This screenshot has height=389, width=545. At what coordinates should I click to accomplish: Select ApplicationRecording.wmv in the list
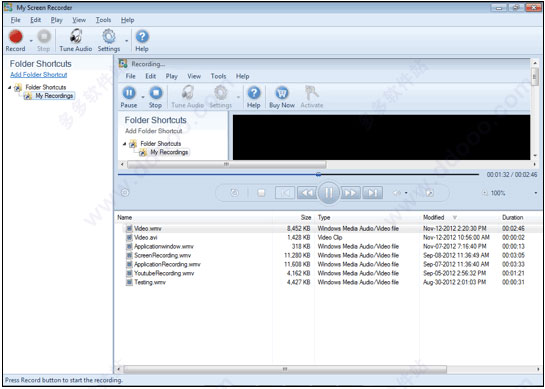click(x=168, y=265)
